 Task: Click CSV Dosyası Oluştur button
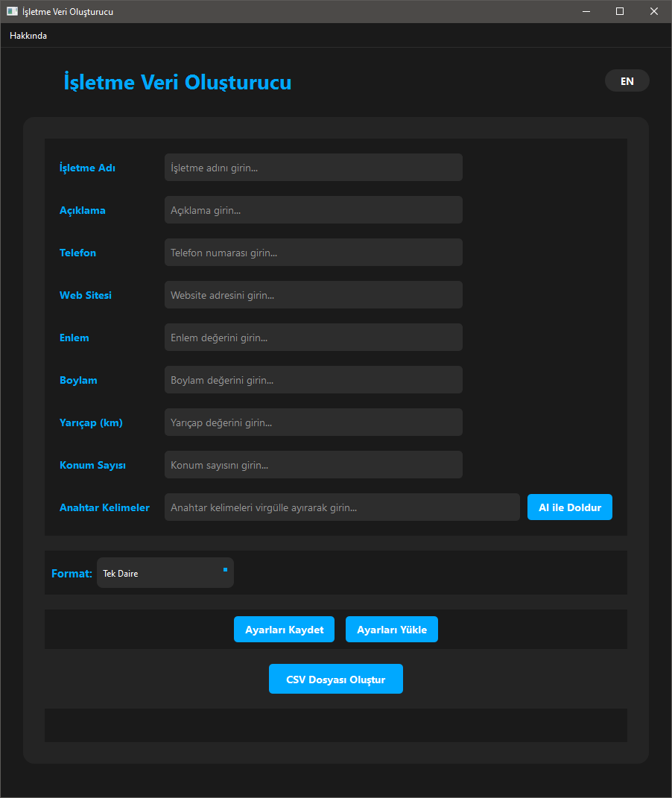tap(335, 679)
